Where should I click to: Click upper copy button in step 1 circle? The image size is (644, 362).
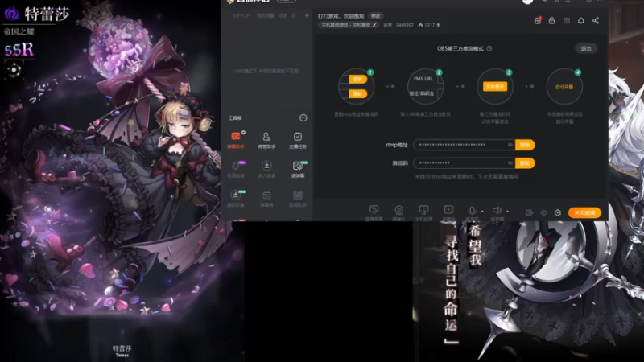[357, 79]
